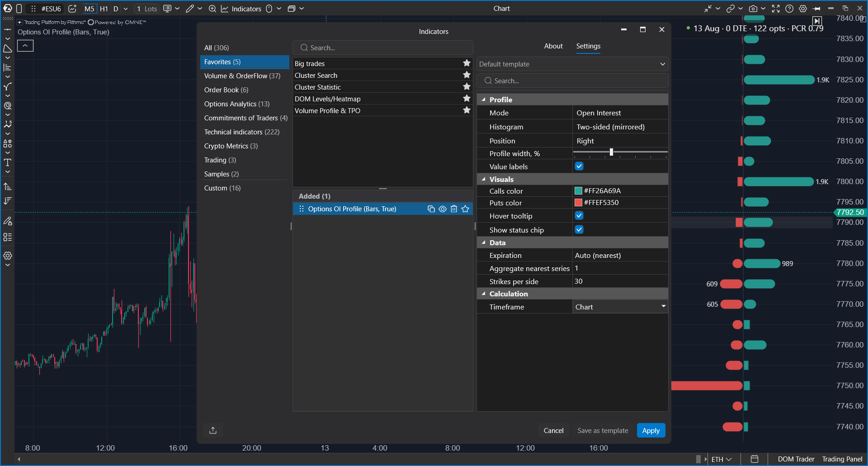The width and height of the screenshot is (868, 466).
Task: Collapse the Data settings section
Action: tap(484, 243)
